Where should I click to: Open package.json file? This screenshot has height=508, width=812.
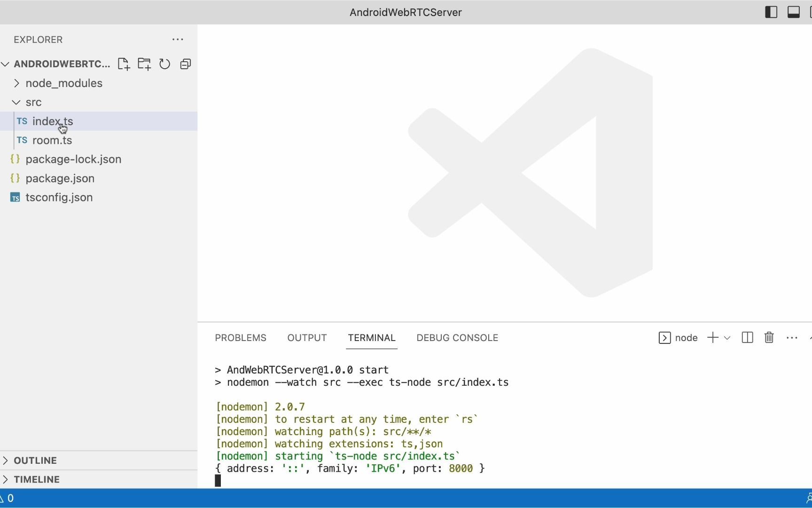coord(99,178)
